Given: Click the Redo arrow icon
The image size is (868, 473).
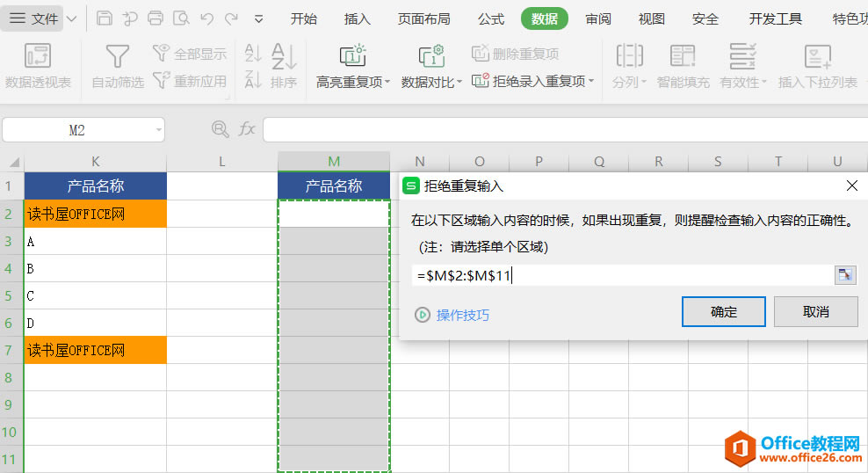Looking at the screenshot, I should tap(231, 18).
